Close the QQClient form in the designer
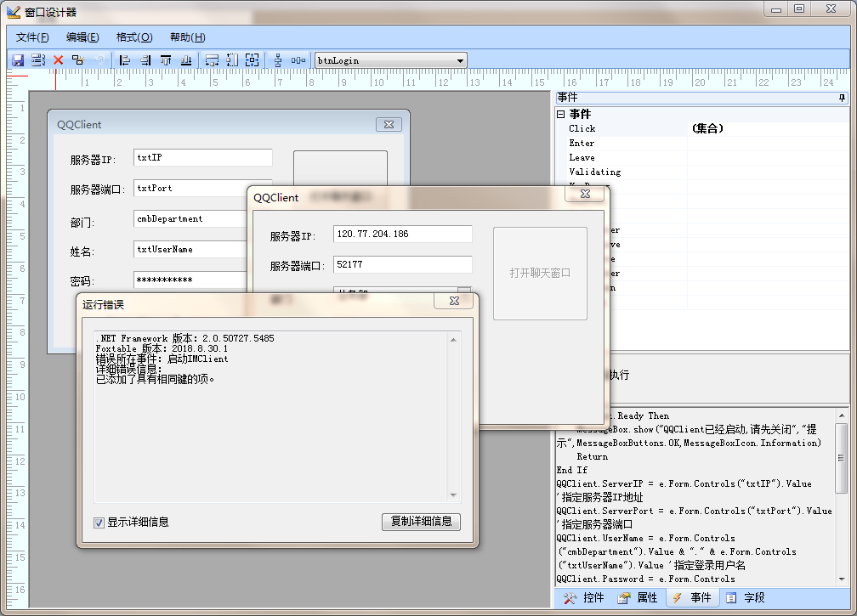 tap(389, 125)
